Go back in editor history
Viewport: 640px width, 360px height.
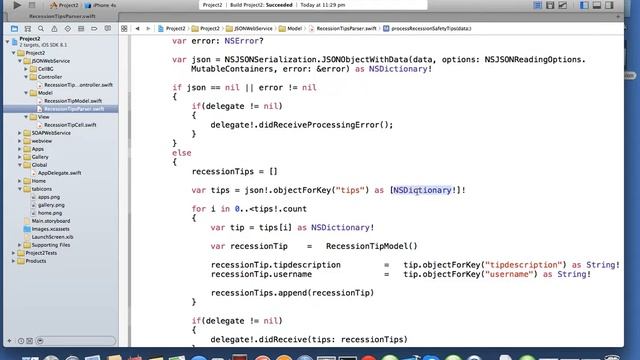coord(138,29)
